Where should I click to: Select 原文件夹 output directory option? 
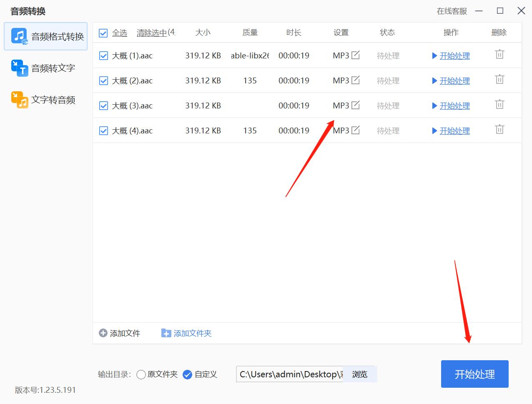coord(141,374)
